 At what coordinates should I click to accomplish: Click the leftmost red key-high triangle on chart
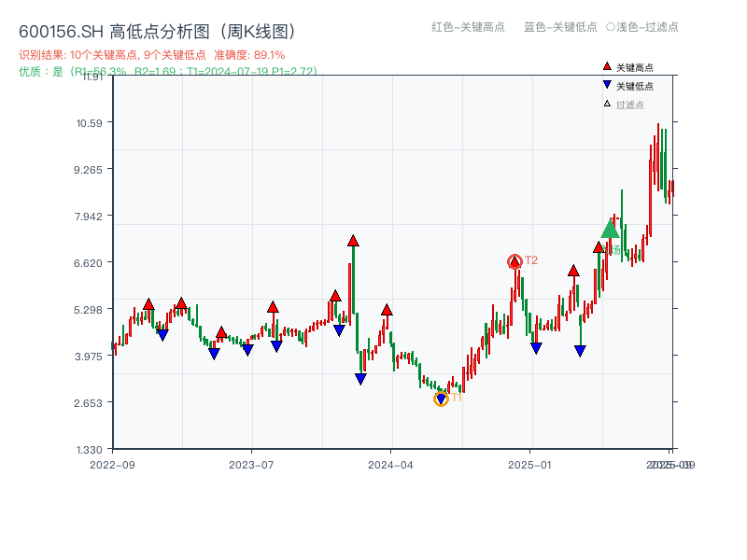click(x=148, y=301)
